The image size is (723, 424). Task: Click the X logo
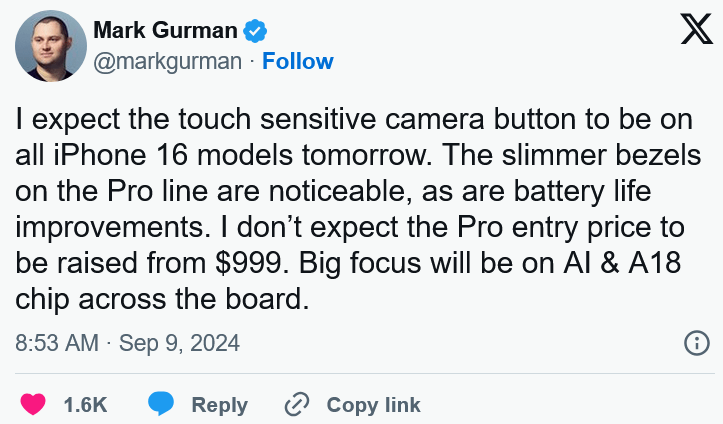point(696,31)
